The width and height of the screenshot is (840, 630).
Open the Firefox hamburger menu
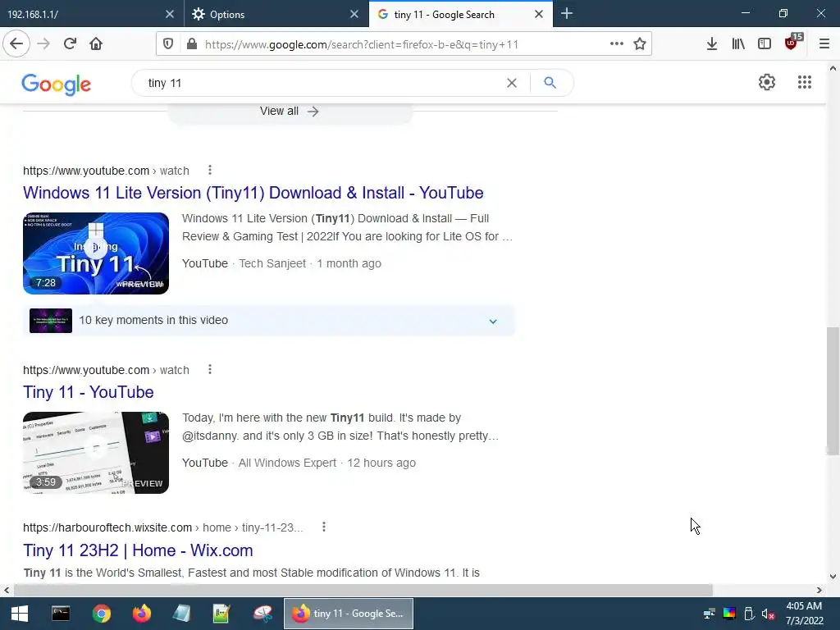click(824, 44)
